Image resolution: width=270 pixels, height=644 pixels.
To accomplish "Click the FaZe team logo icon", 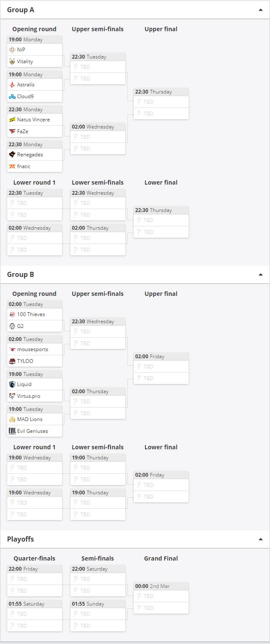I will tap(12, 131).
